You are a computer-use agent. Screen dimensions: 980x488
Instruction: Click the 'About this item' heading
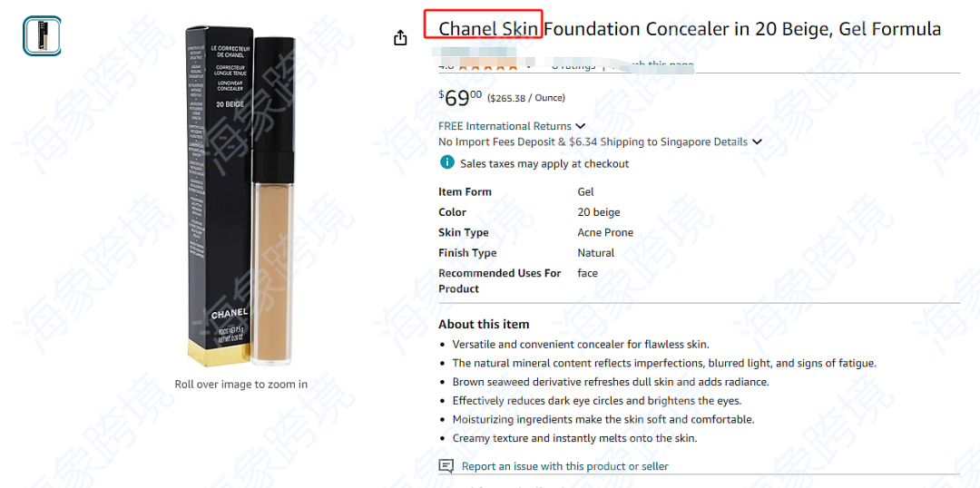point(484,325)
